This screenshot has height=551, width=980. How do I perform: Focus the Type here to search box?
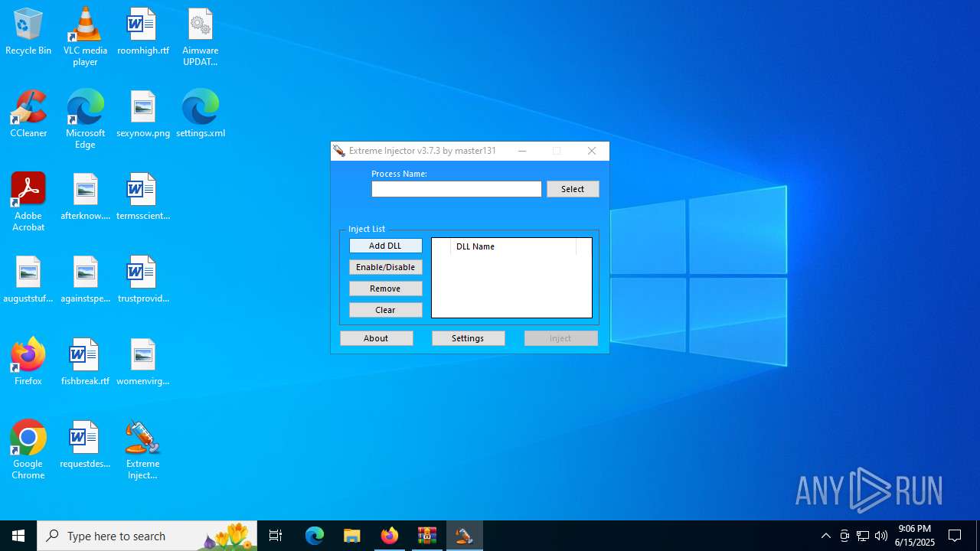(147, 536)
